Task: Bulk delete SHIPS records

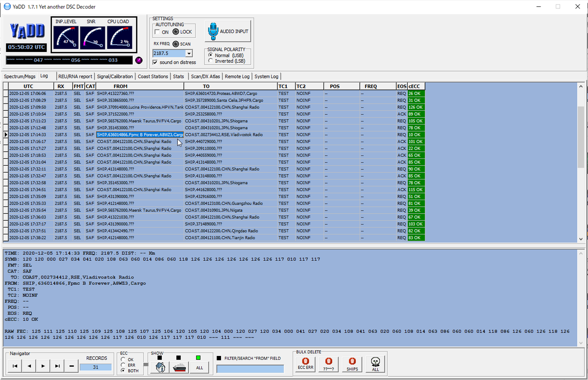Action: (x=352, y=364)
